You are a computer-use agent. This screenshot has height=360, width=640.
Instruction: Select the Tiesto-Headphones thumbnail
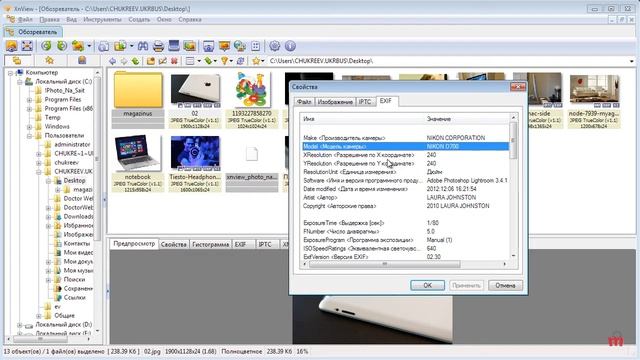[x=195, y=163]
